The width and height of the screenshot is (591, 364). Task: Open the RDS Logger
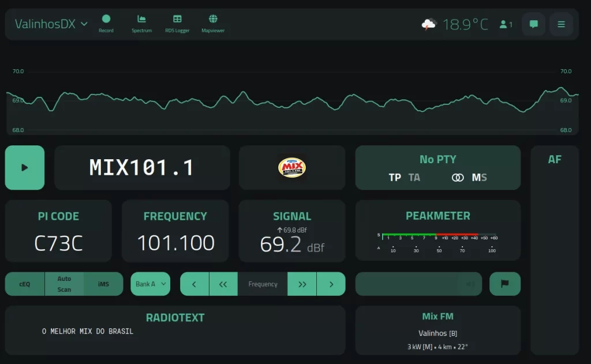point(177,24)
